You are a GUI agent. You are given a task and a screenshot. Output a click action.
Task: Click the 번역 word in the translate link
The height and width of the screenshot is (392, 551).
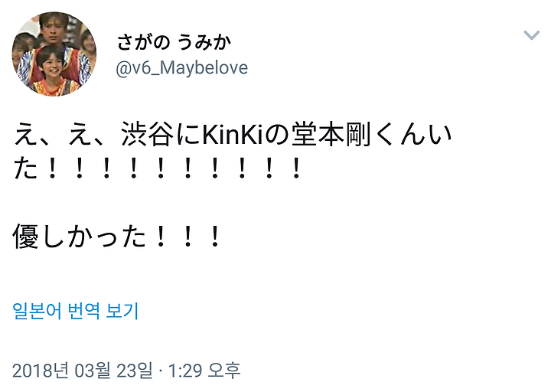point(83,311)
